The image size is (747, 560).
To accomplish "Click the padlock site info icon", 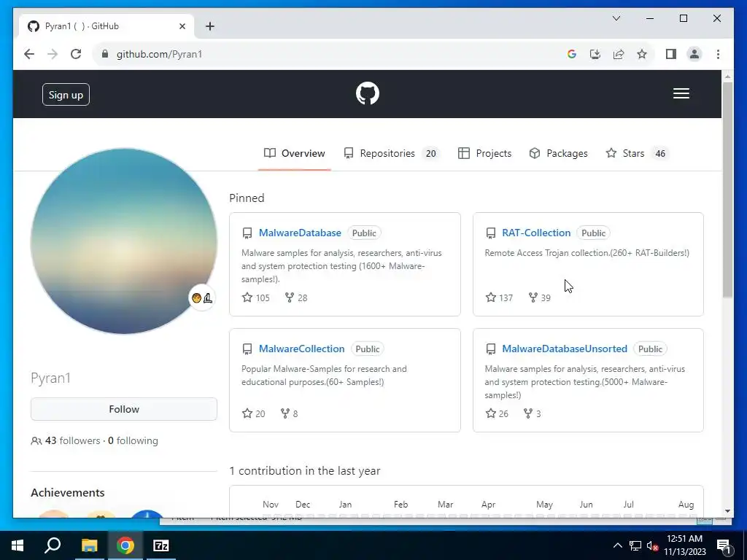I will (x=105, y=54).
